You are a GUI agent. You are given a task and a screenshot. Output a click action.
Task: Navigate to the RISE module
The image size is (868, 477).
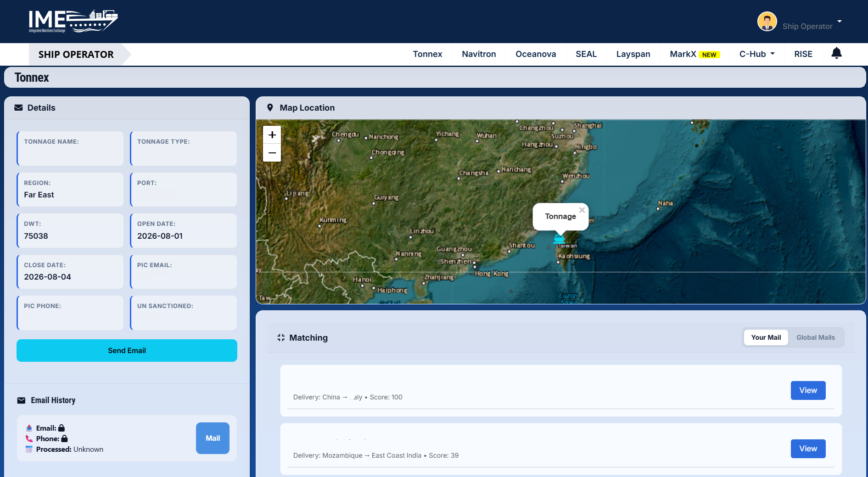tap(803, 54)
